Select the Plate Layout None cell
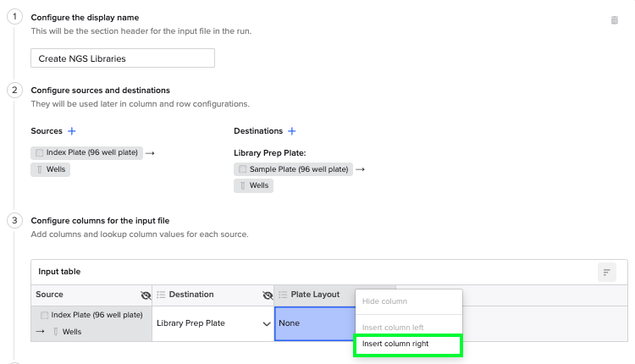635x364 pixels. (x=315, y=323)
